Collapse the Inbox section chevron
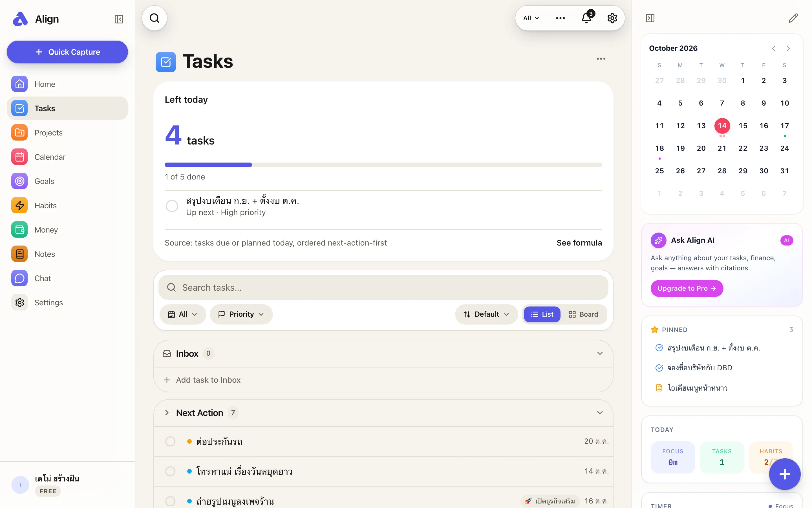This screenshot has height=508, width=812. (x=600, y=353)
